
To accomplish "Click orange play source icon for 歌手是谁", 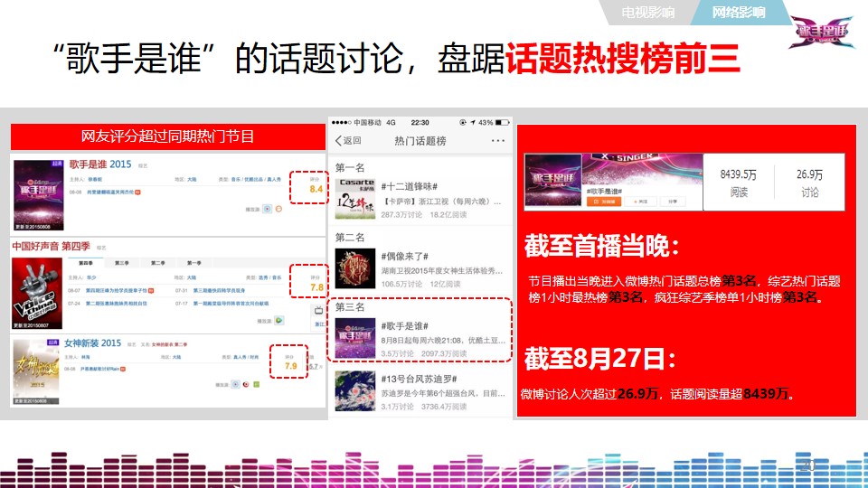I will [279, 209].
